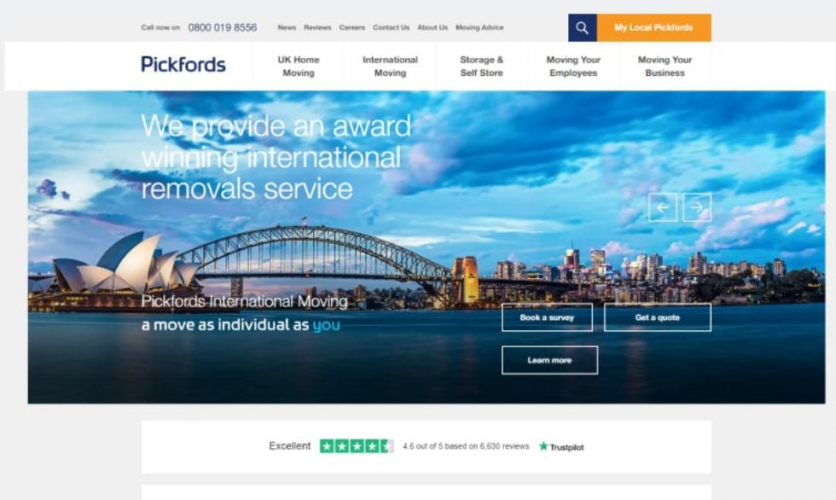The width and height of the screenshot is (836, 500).
Task: Click the previous slide arrow
Action: point(663,207)
